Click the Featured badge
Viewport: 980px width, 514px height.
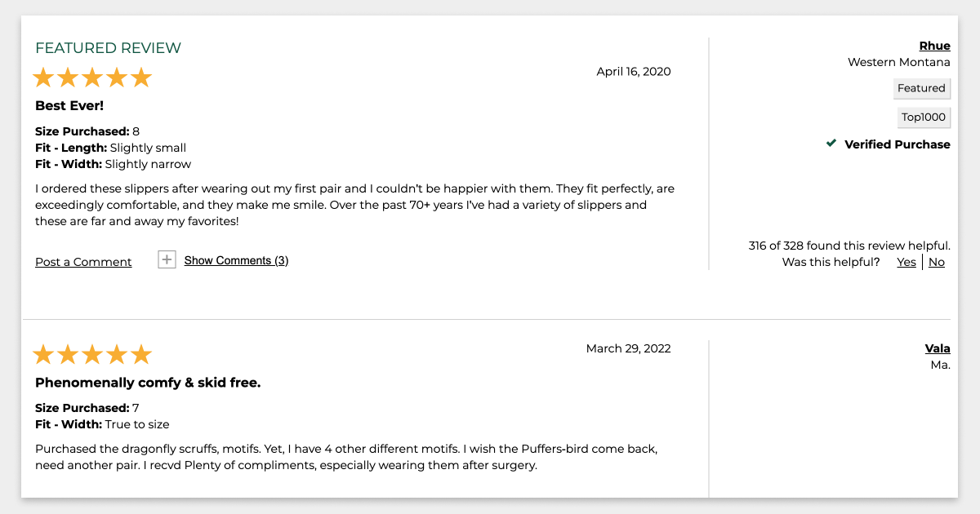921,88
